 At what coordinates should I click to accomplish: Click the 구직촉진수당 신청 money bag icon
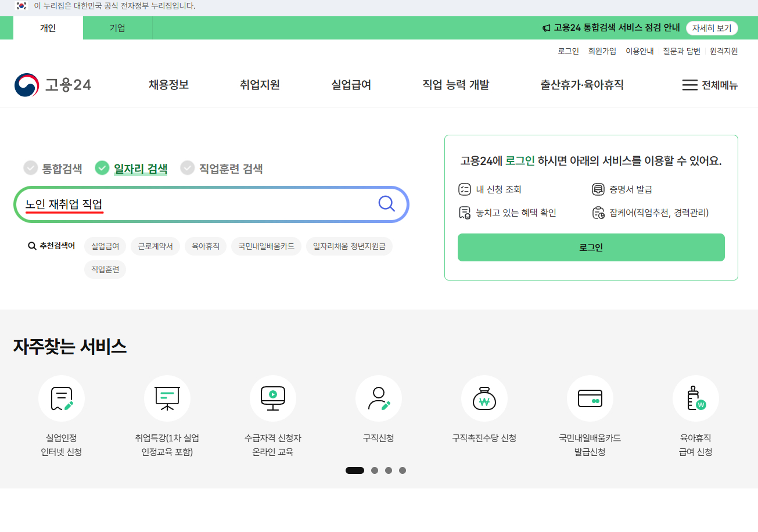[484, 398]
